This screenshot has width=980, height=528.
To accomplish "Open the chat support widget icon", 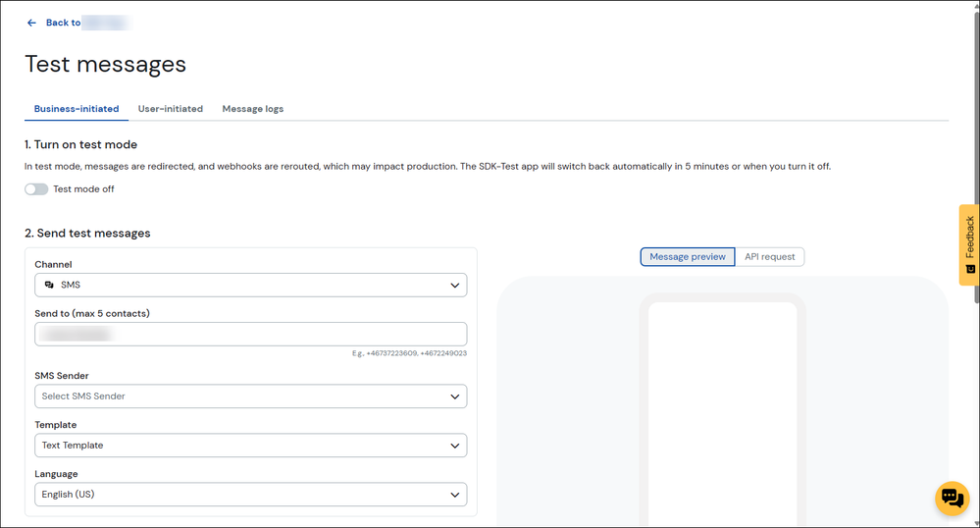I will (x=952, y=499).
